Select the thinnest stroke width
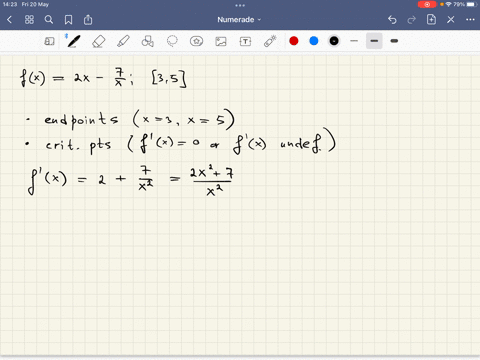Viewport: 480px width, 360px height. point(354,41)
